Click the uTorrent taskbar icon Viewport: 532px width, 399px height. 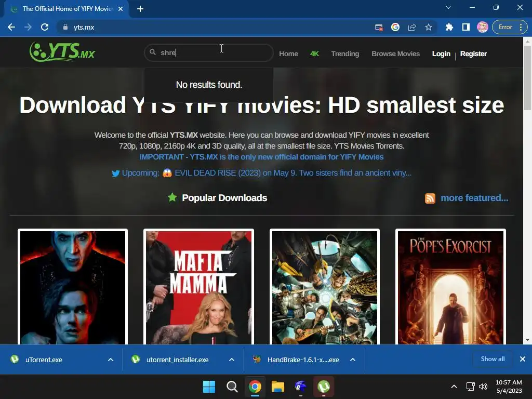click(324, 387)
